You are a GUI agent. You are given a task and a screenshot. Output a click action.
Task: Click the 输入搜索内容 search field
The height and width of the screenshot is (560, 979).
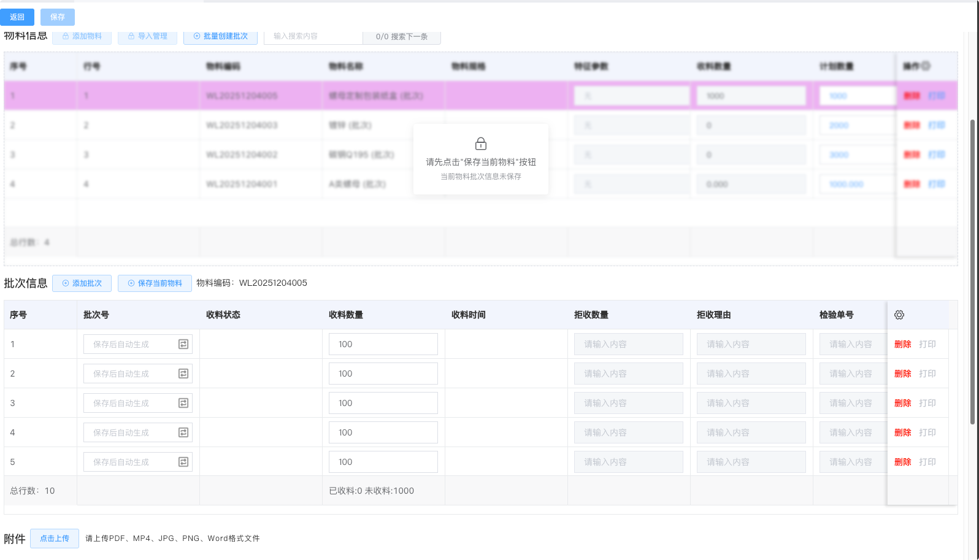pos(313,37)
